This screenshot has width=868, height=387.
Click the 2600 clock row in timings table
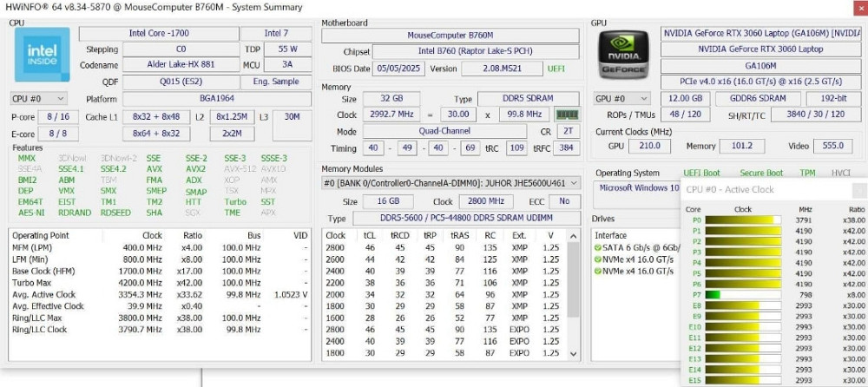[444, 259]
